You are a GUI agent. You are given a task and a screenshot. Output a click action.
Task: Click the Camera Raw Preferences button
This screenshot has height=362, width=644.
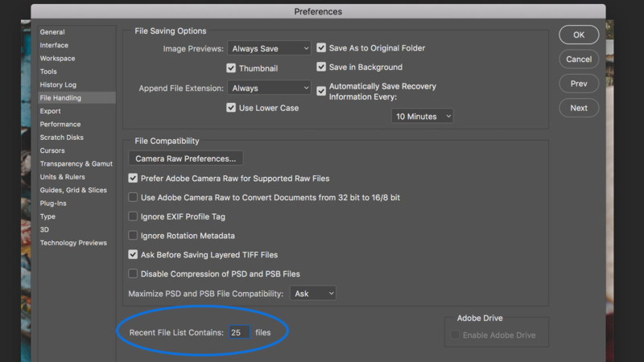[x=186, y=158]
